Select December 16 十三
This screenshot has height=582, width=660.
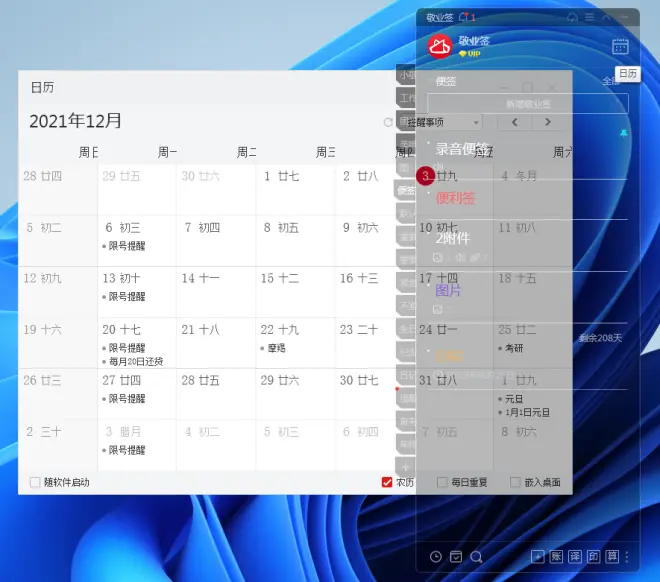pos(359,278)
